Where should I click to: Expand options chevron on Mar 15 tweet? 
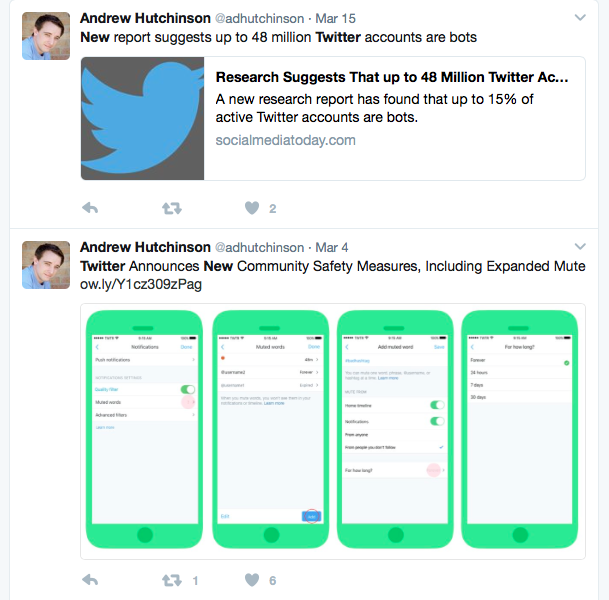pos(580,17)
